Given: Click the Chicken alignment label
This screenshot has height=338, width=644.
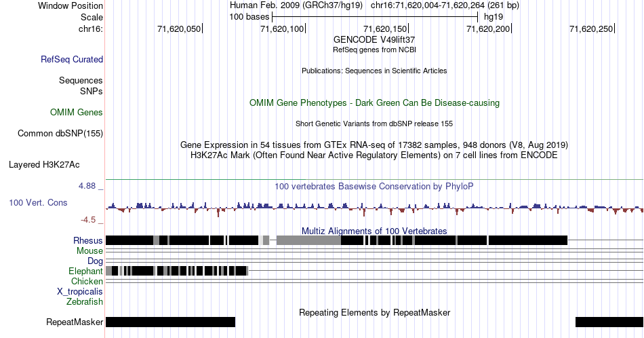Looking at the screenshot, I should click(87, 281).
